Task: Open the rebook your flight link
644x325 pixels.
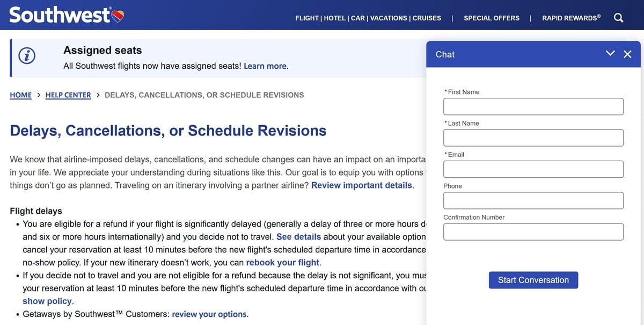Action: click(283, 263)
